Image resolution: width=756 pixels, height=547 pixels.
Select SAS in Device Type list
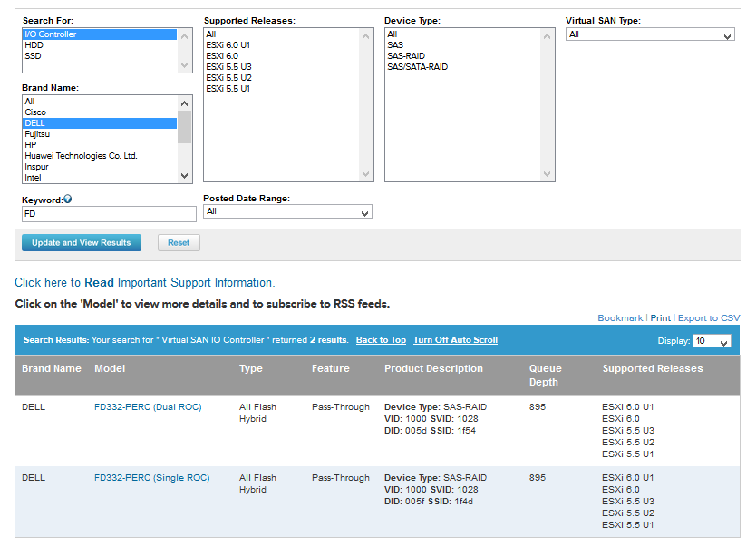click(x=462, y=44)
